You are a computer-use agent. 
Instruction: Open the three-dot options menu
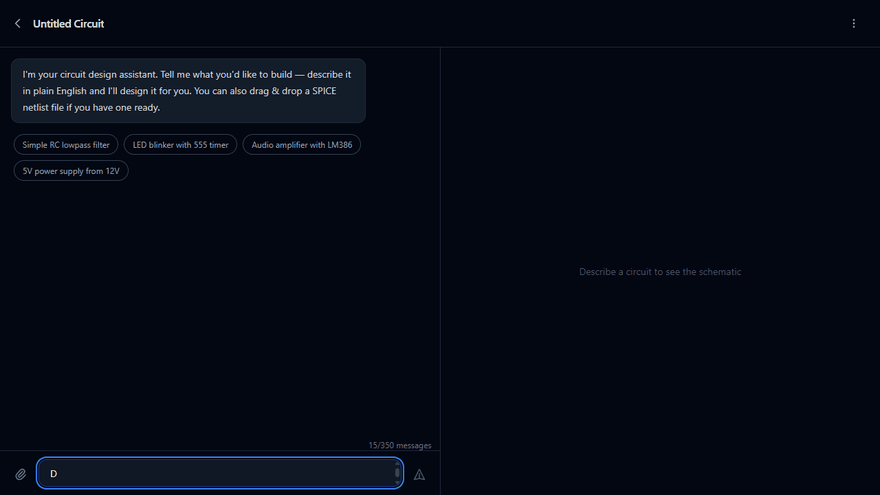pos(853,23)
